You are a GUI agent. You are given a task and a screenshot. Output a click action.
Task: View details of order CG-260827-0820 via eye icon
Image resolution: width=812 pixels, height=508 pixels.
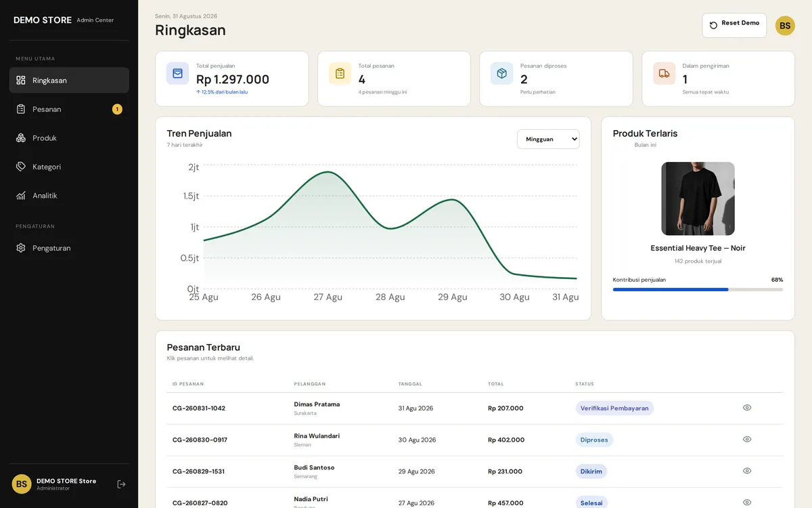747,503
